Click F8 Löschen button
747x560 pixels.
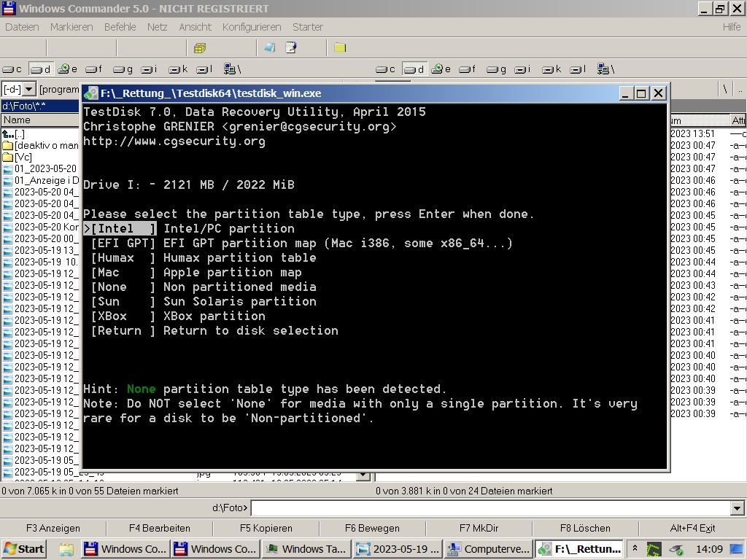(x=585, y=528)
